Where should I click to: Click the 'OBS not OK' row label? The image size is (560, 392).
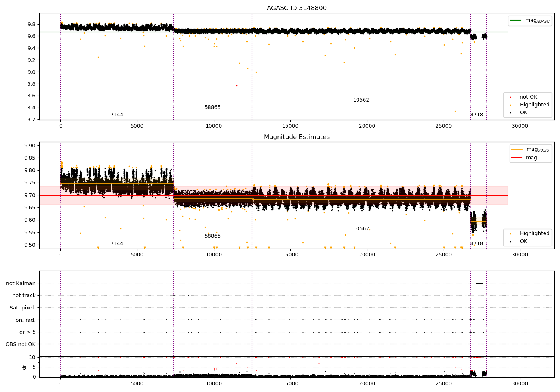(21, 345)
